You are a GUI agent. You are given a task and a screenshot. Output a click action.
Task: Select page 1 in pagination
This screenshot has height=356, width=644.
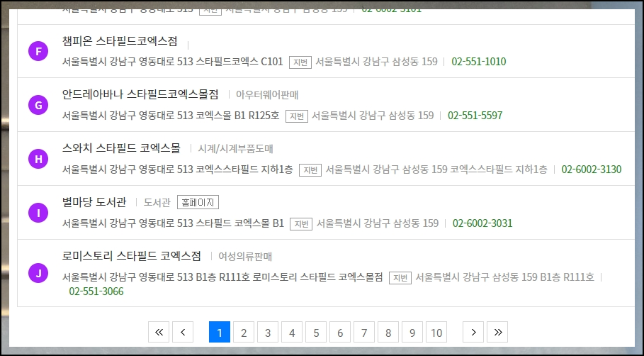coord(220,332)
